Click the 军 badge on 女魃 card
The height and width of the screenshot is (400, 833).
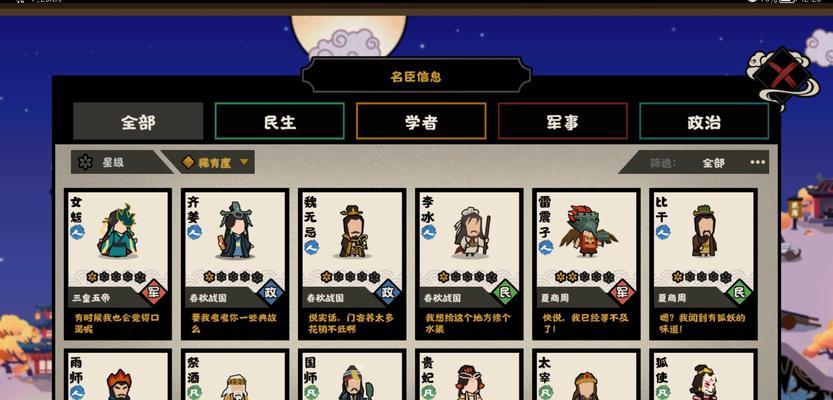tap(154, 292)
